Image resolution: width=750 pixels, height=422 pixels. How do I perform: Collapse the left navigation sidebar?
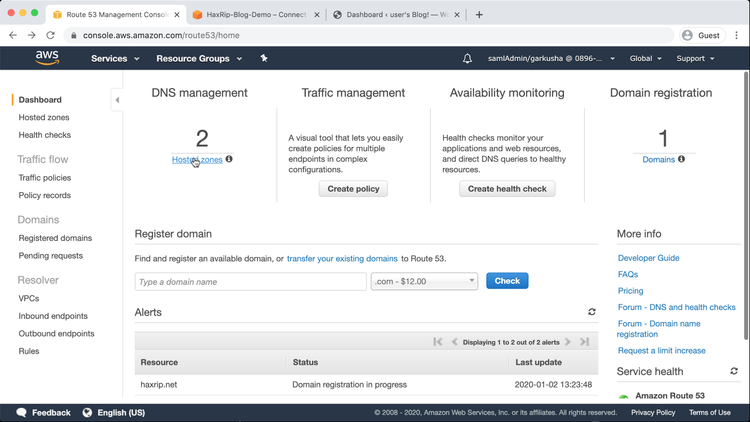coord(117,100)
